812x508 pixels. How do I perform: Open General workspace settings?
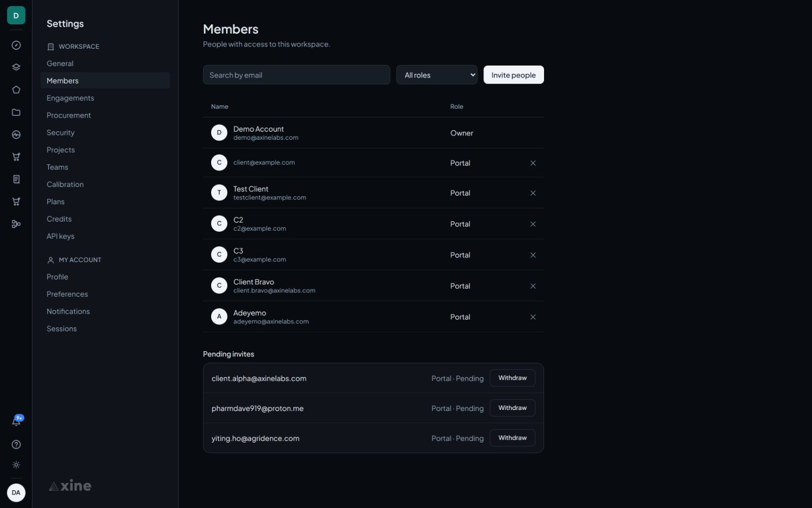(x=105, y=63)
